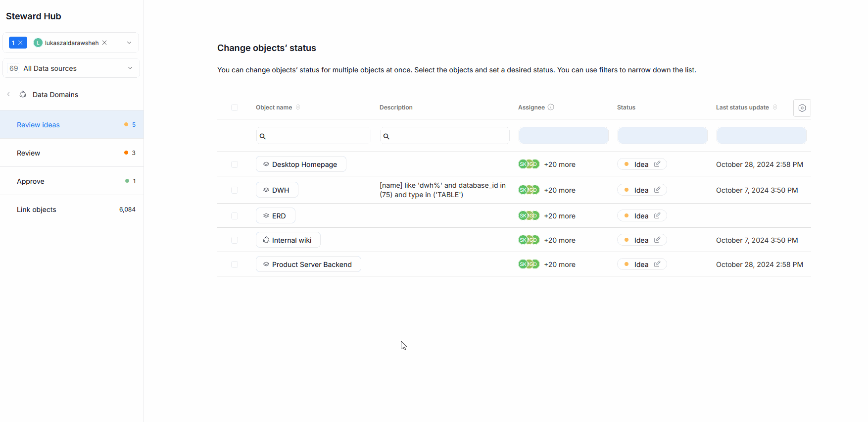Image resolution: width=868 pixels, height=422 pixels.
Task: Open the Review sidebar item
Action: pyautogui.click(x=29, y=153)
